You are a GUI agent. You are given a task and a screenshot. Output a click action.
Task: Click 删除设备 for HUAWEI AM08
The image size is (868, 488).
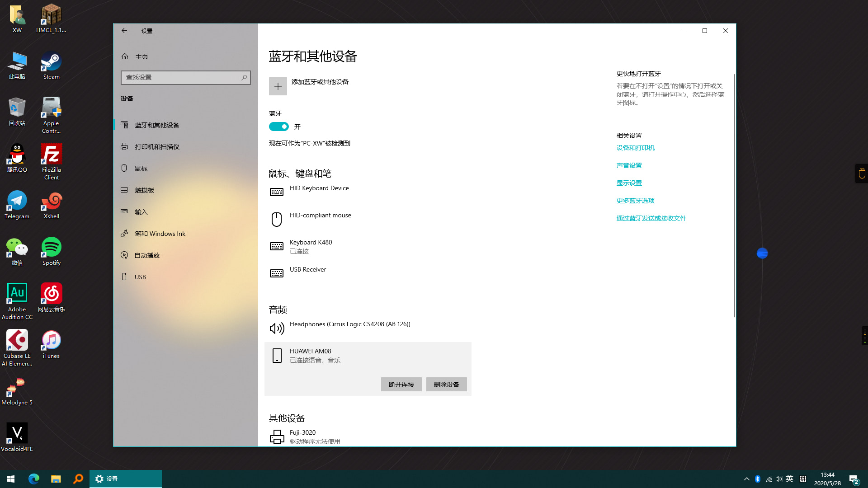[x=446, y=384]
